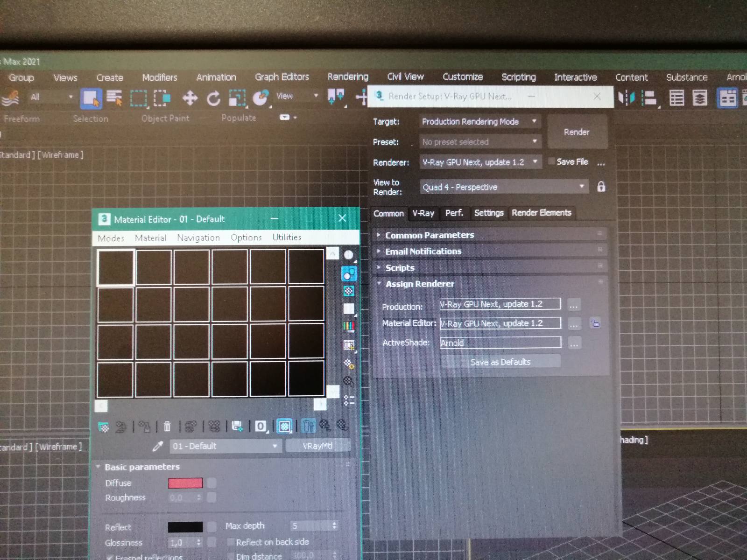Click Put to Library save icon
747x560 pixels.
click(x=237, y=426)
